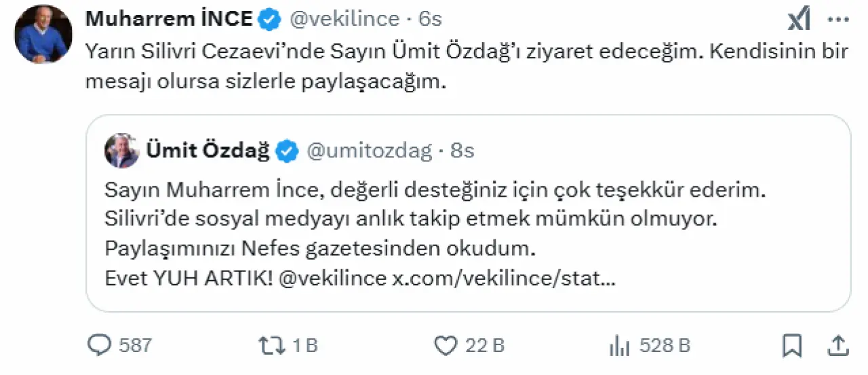This screenshot has height=375, width=868.
Task: Click the @vekilince mention in quoted tweet
Action: tap(332, 279)
